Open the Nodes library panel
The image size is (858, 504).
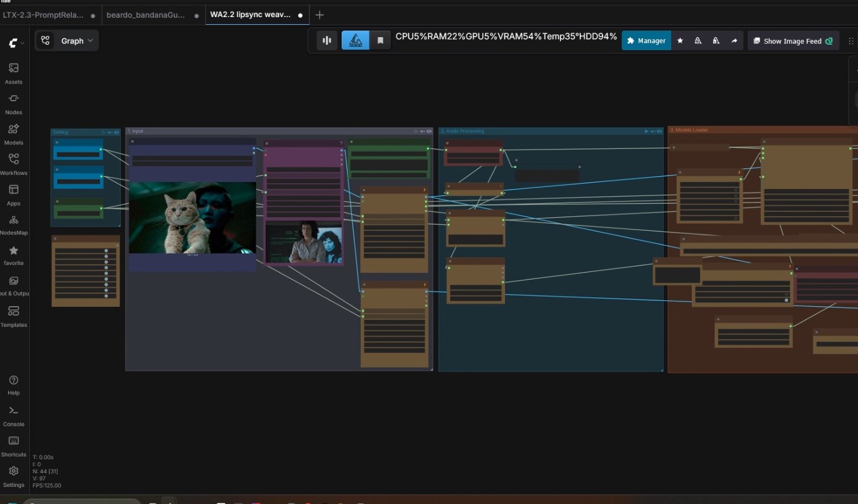tap(14, 104)
